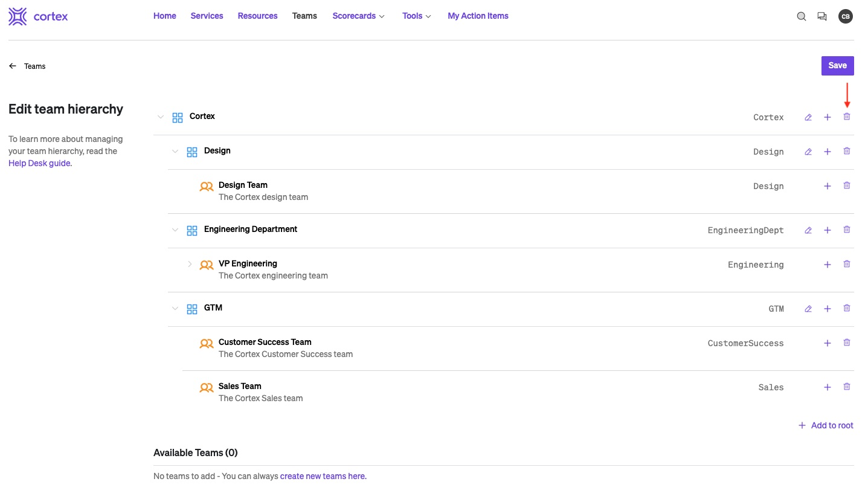Screen dimensions: 868x499
Task: Add a child under Cortex row
Action: coord(828,117)
